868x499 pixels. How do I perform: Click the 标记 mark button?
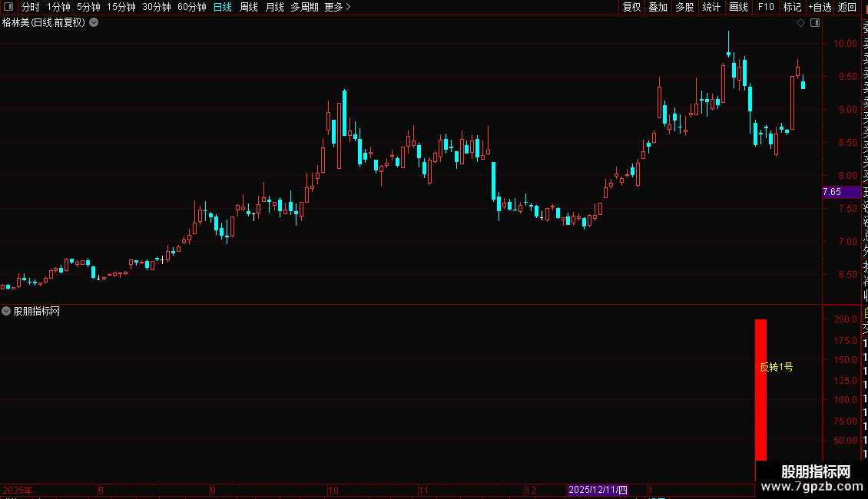(x=792, y=7)
